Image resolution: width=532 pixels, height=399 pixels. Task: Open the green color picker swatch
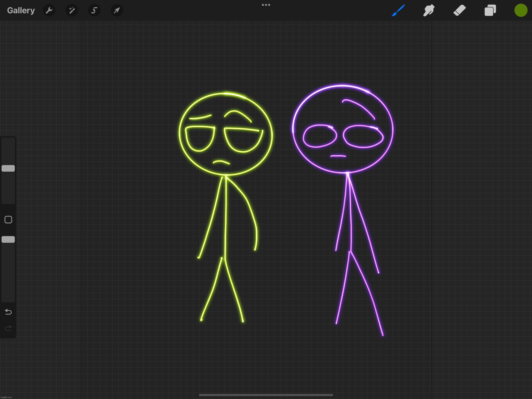point(521,10)
